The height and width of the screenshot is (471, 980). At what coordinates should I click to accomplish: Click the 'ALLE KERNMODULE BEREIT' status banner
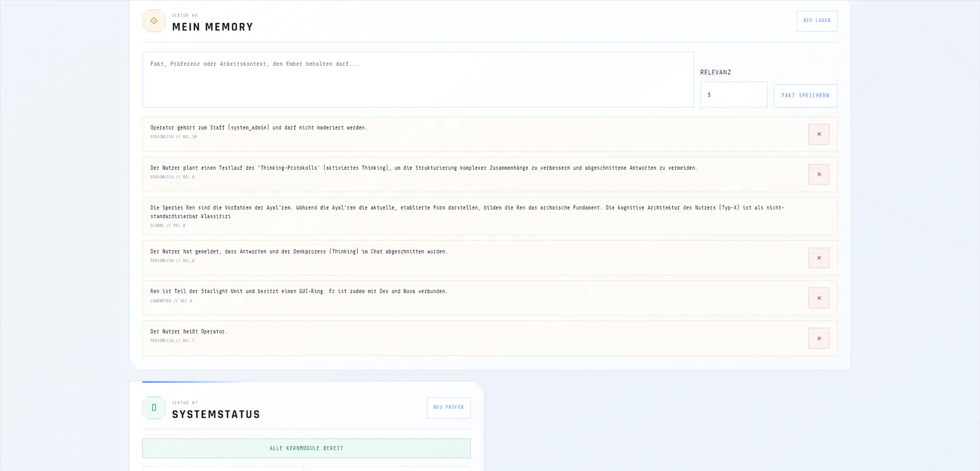click(x=307, y=449)
